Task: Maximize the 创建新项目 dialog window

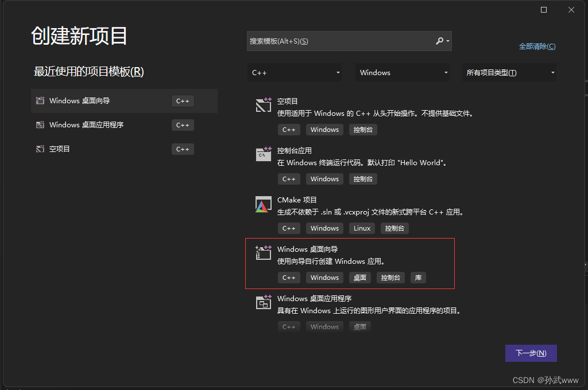Action: pos(544,10)
